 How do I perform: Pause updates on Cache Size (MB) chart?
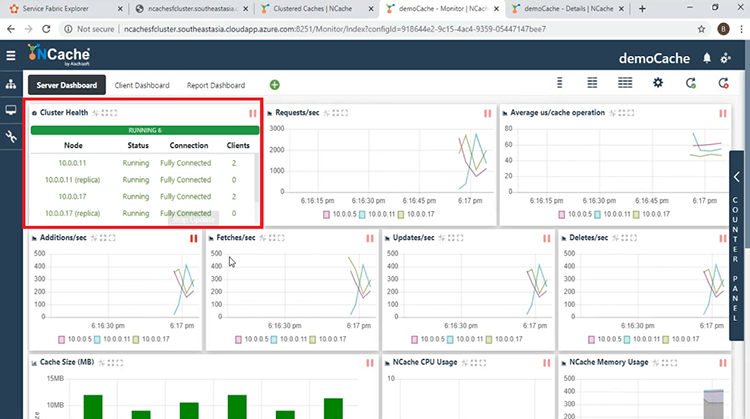(370, 363)
